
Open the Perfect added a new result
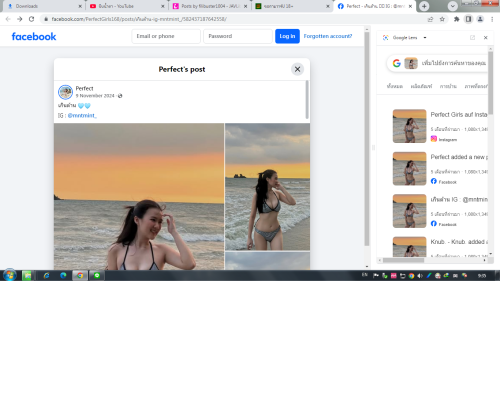point(459,157)
